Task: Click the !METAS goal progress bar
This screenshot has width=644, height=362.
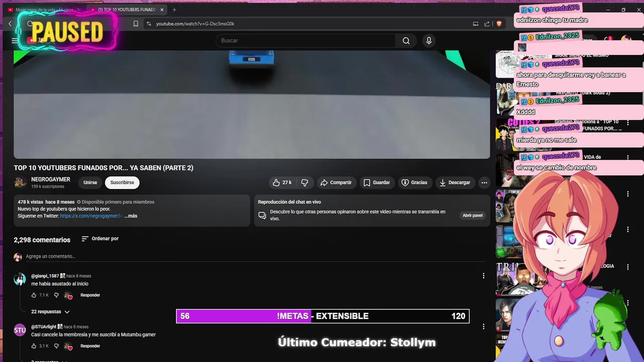Action: [323, 316]
